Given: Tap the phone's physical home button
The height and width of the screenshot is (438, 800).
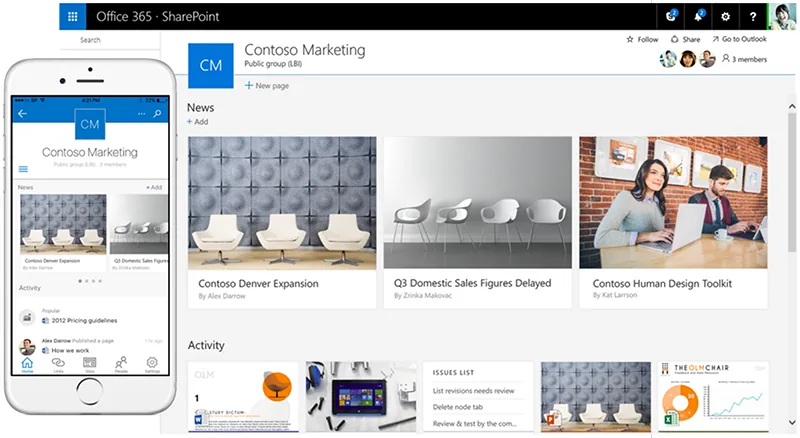Looking at the screenshot, I should point(90,392).
